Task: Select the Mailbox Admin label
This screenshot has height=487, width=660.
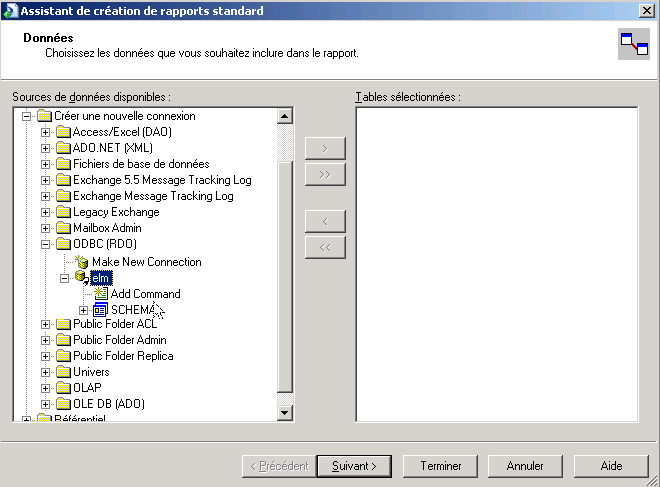Action: pyautogui.click(x=107, y=228)
